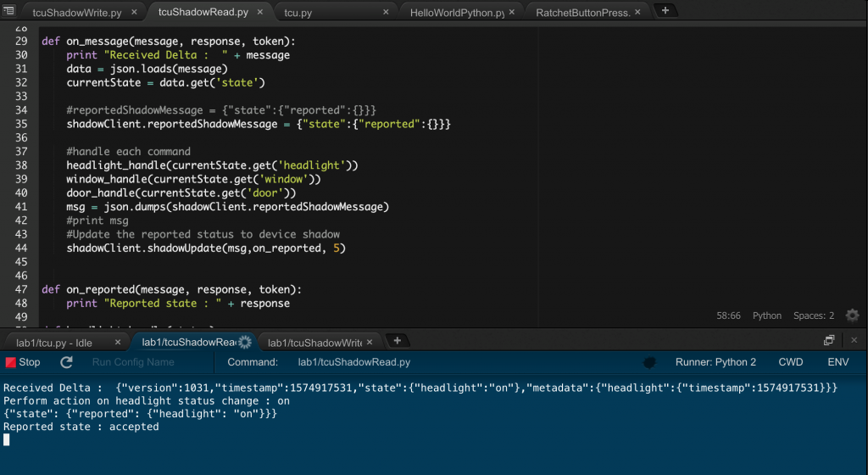Click 'door_handle' function call in code

181,193
